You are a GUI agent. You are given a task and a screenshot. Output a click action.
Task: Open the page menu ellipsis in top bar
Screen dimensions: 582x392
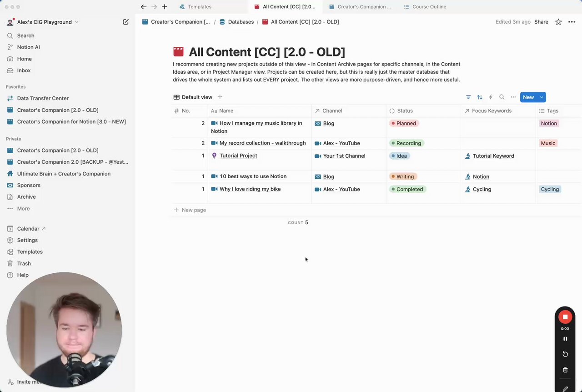coord(572,22)
